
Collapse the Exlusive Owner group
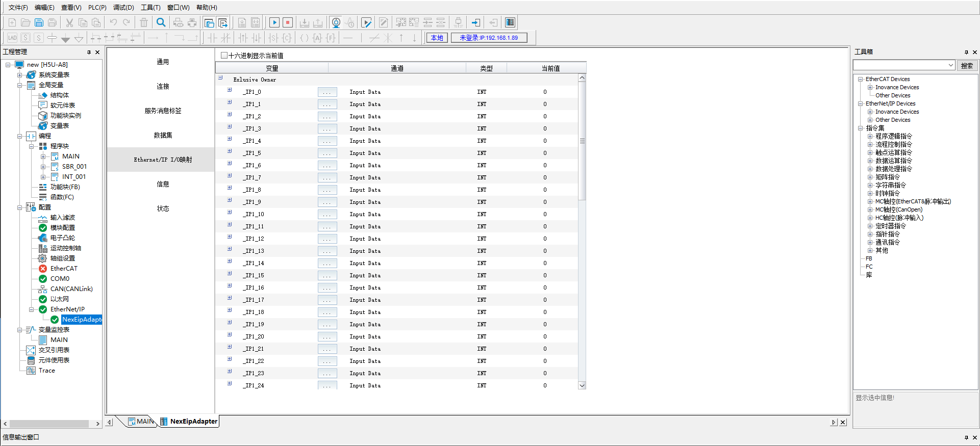pyautogui.click(x=220, y=78)
